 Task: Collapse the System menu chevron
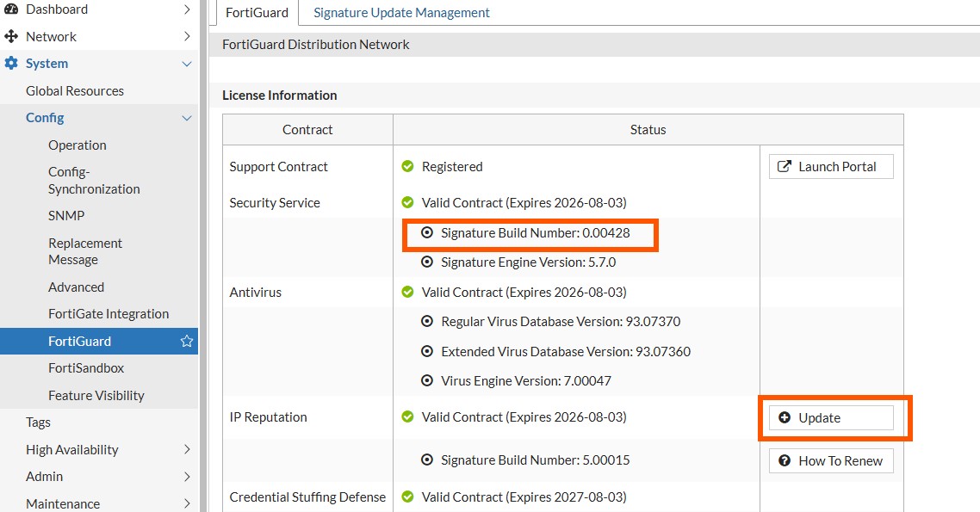pyautogui.click(x=186, y=64)
